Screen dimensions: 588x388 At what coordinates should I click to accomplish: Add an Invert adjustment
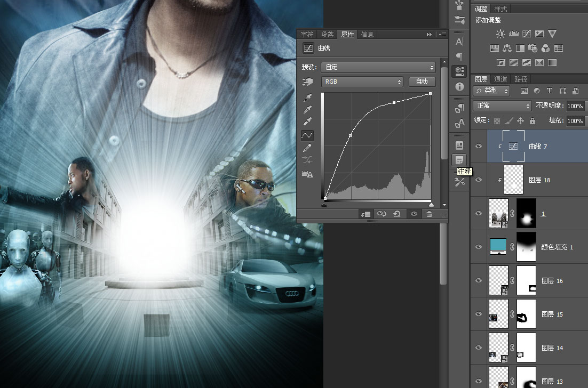pyautogui.click(x=501, y=62)
